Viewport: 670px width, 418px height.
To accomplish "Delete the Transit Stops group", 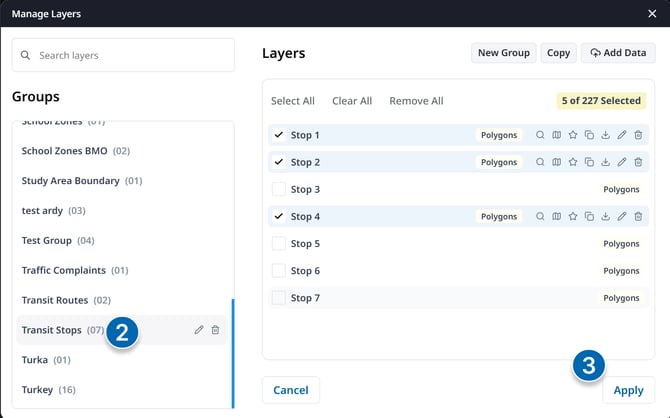I will coord(215,330).
